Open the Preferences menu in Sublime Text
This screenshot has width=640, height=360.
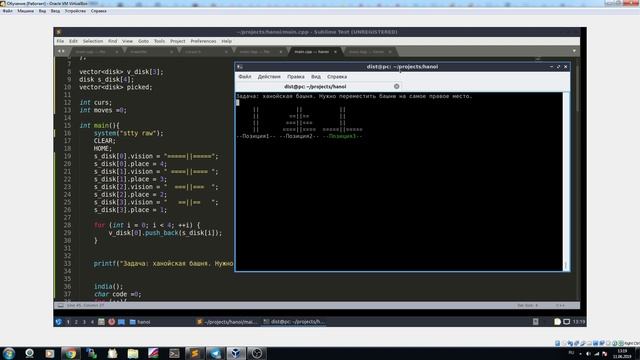pyautogui.click(x=203, y=41)
